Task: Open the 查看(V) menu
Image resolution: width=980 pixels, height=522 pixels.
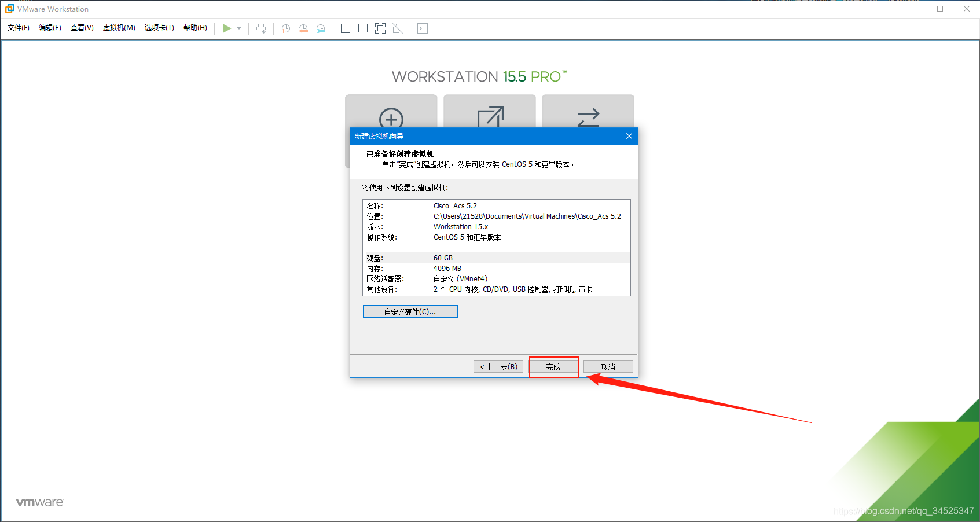Action: 82,28
